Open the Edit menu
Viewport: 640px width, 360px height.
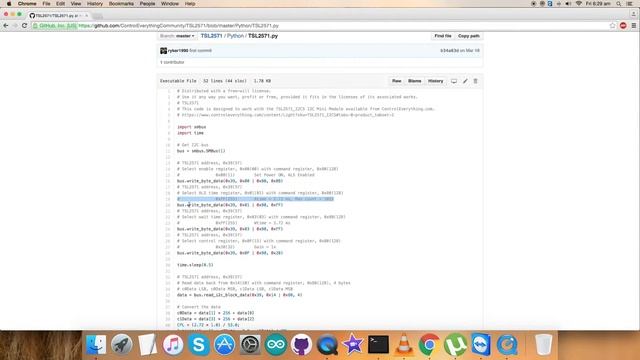pyautogui.click(x=60, y=4)
